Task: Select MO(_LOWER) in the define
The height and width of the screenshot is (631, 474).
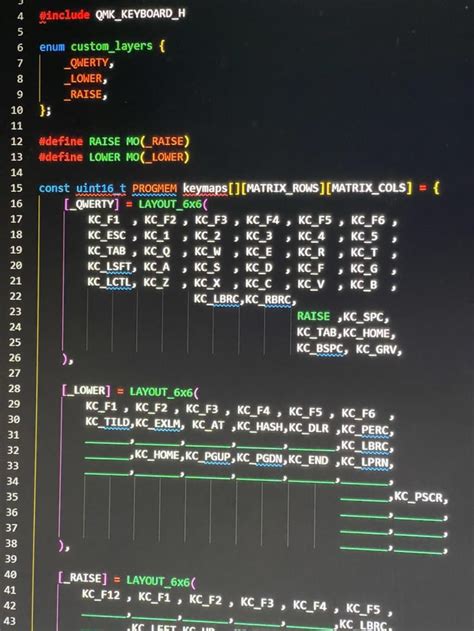Action: (157, 157)
